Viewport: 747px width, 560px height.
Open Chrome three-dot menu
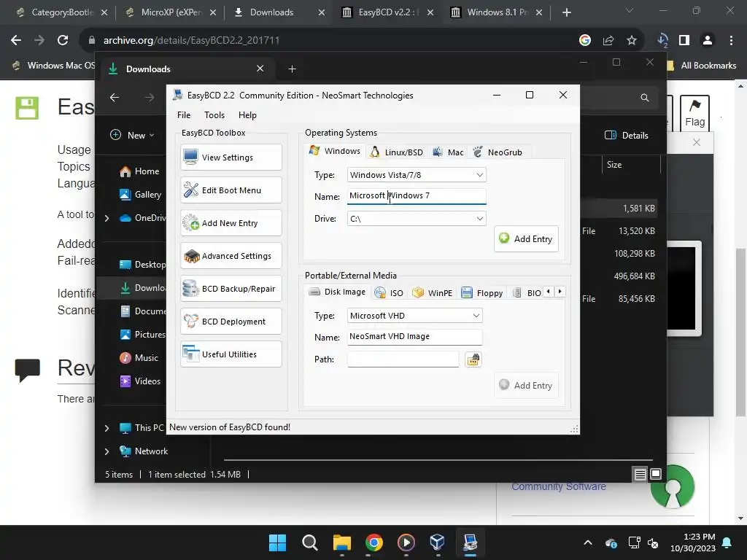coord(731,41)
